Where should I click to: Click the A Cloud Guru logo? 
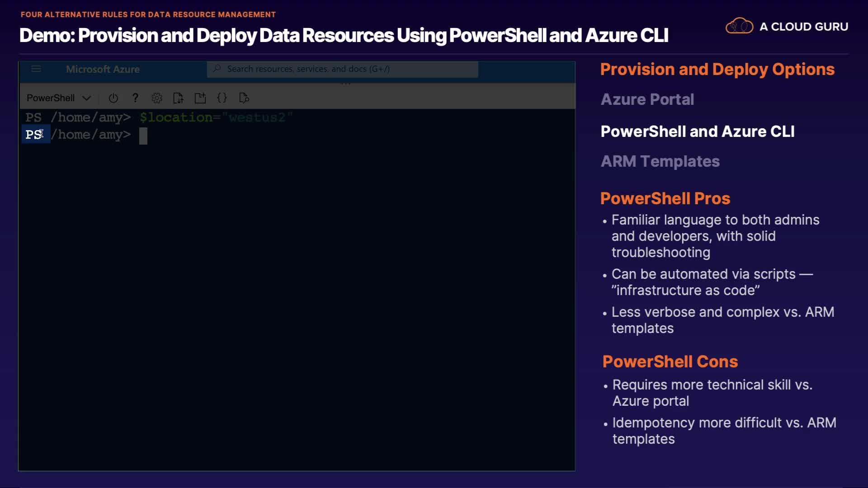(x=787, y=27)
